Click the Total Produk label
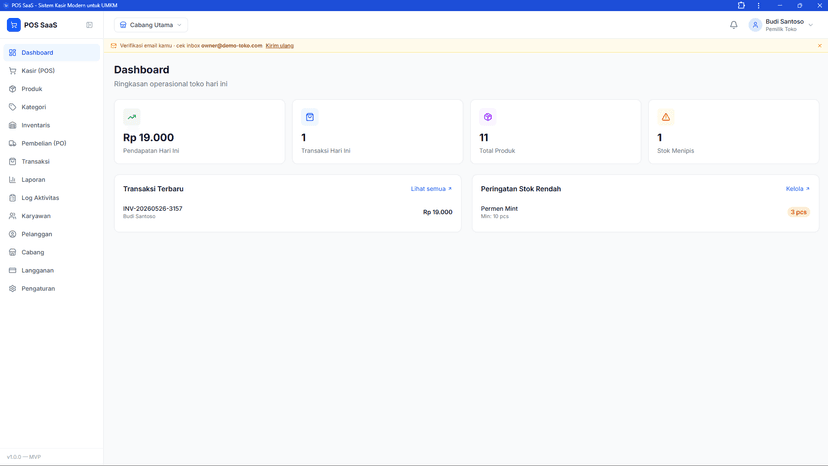828x466 pixels. tap(497, 151)
